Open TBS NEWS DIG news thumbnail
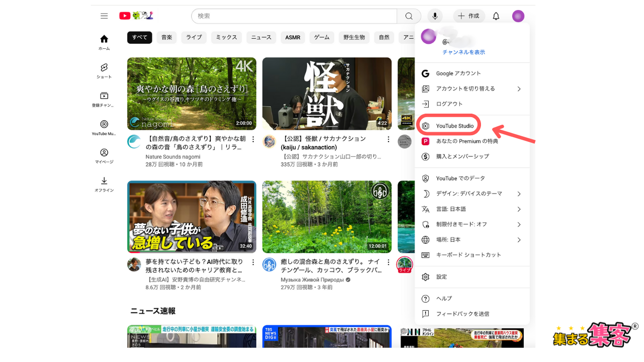 (x=327, y=336)
